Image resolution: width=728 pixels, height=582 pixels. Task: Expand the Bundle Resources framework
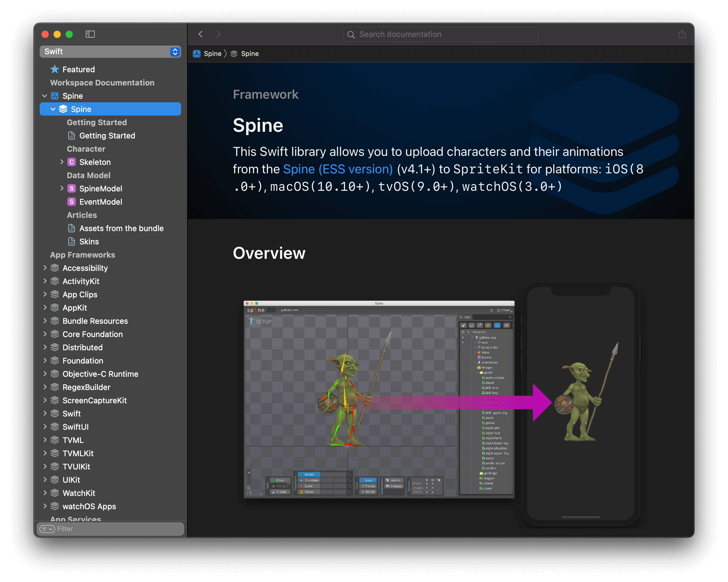pos(45,320)
